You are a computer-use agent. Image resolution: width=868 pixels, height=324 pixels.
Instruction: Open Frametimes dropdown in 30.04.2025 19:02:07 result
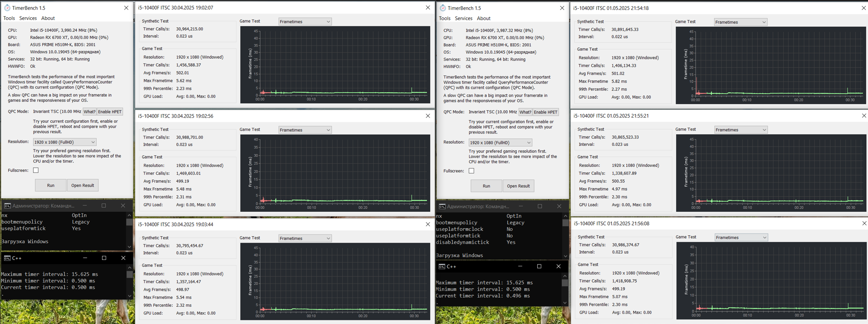305,21
